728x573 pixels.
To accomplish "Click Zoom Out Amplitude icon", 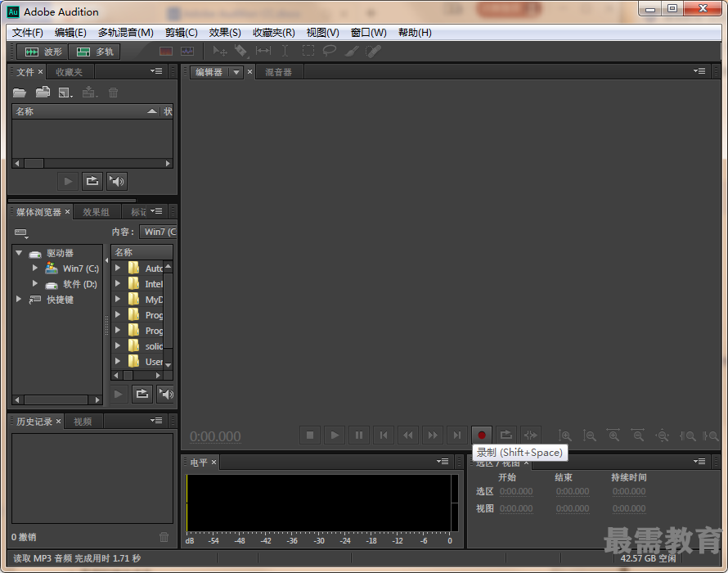I will pos(589,435).
